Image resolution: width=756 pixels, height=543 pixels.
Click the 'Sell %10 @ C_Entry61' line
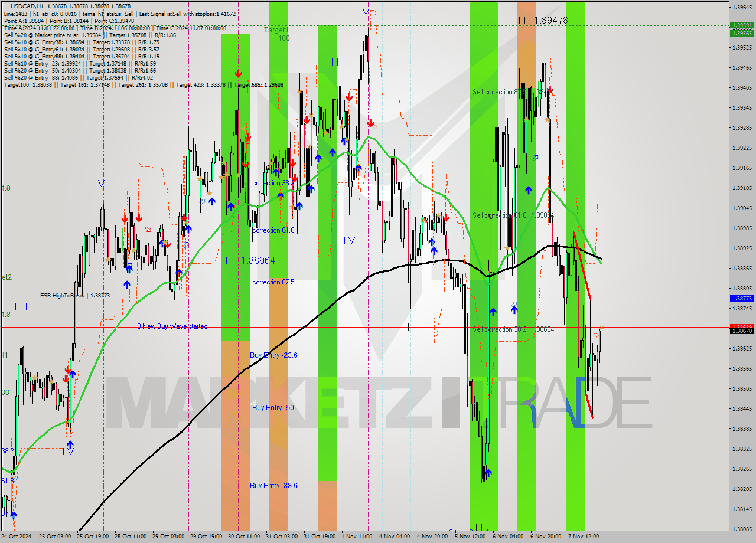pos(82,49)
